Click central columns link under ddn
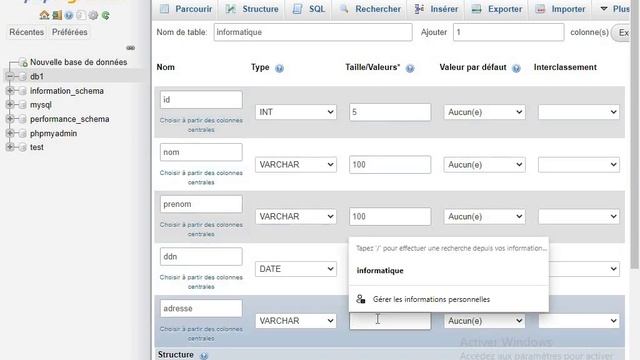The width and height of the screenshot is (640, 360). [x=201, y=282]
